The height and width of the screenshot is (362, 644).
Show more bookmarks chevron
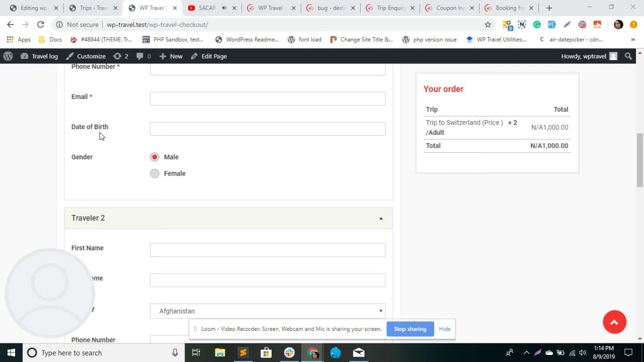pyautogui.click(x=633, y=39)
